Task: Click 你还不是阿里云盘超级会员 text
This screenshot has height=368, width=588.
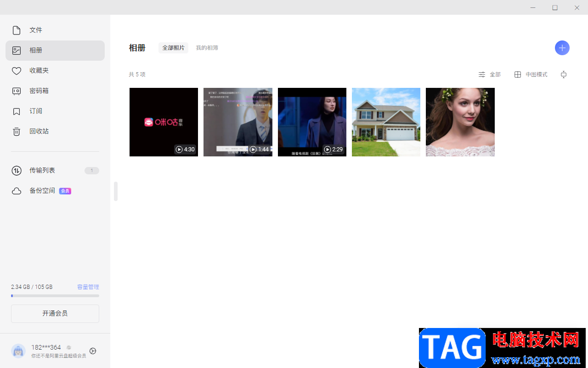Action: click(58, 356)
